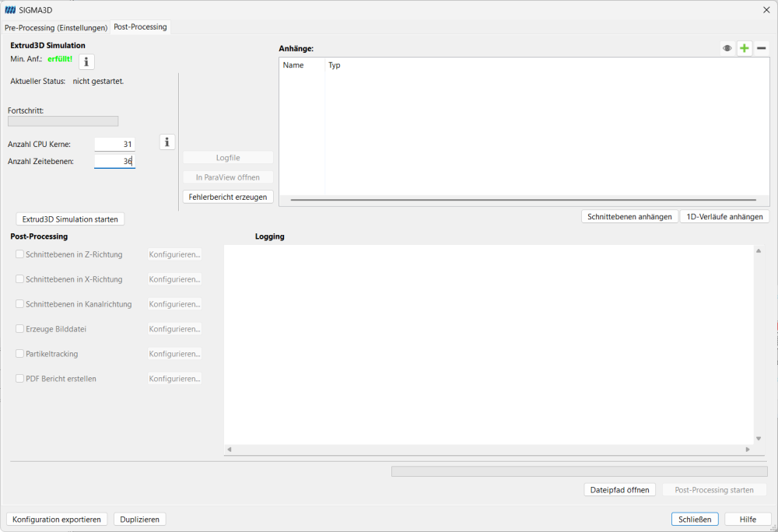778x532 pixels.
Task: Click 1D-Verläufe anhängen button
Action: coord(725,217)
